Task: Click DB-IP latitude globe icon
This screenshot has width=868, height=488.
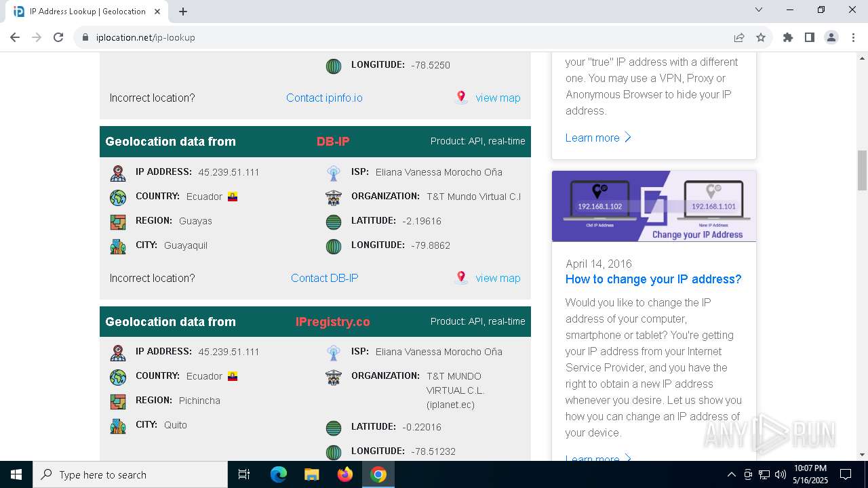Action: point(333,222)
